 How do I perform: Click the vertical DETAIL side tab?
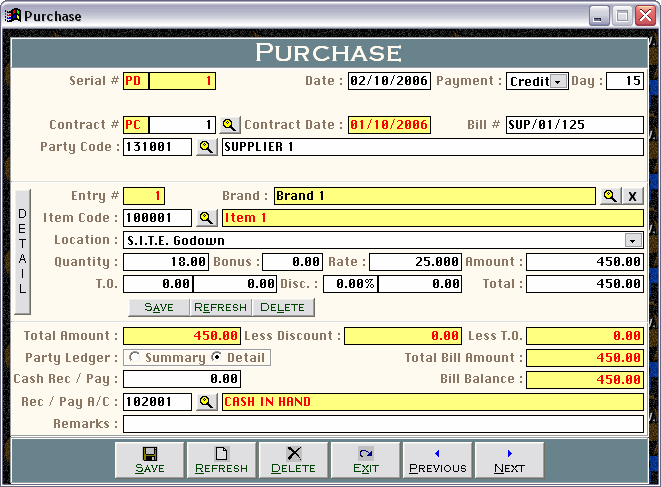point(22,252)
